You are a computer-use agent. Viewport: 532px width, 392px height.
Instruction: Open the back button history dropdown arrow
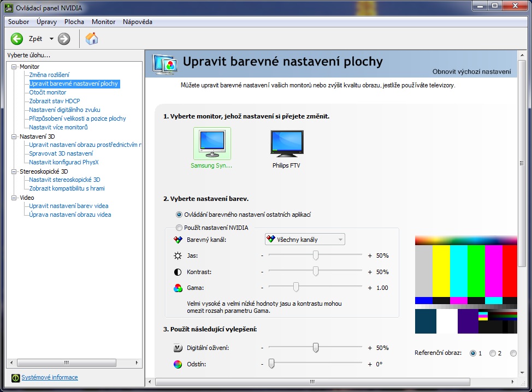click(51, 39)
